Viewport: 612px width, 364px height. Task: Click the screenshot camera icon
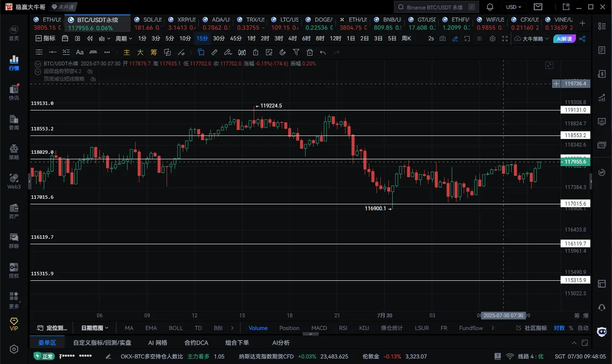(x=443, y=39)
